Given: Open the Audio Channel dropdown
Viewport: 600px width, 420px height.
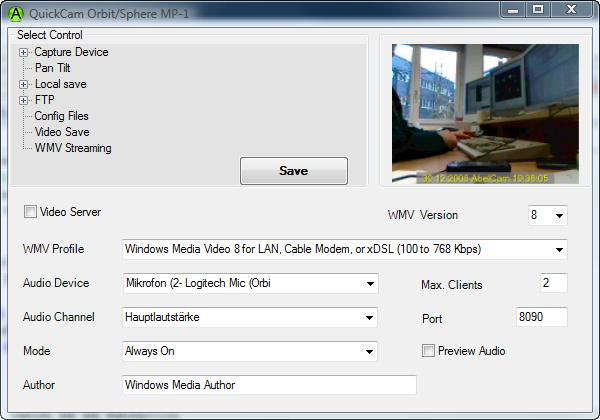Looking at the screenshot, I should (369, 317).
